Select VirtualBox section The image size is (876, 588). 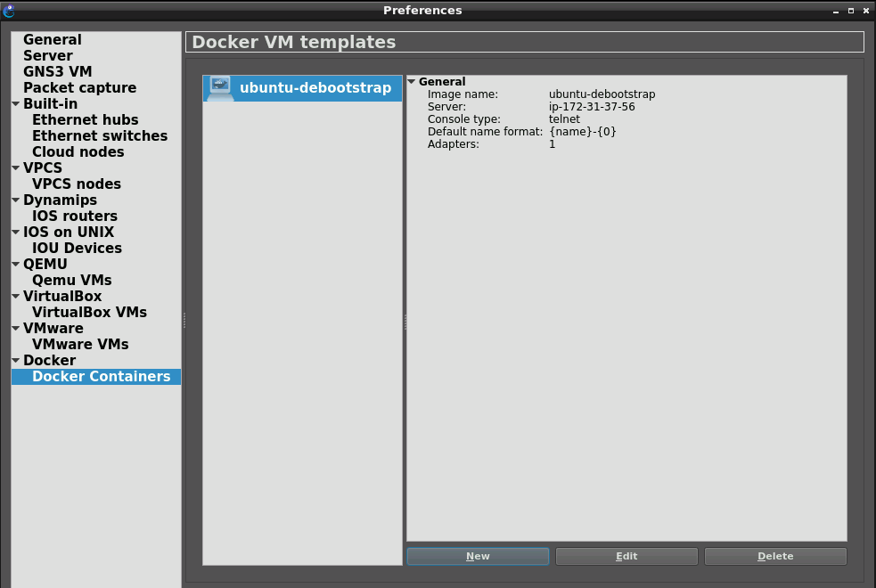click(x=62, y=296)
